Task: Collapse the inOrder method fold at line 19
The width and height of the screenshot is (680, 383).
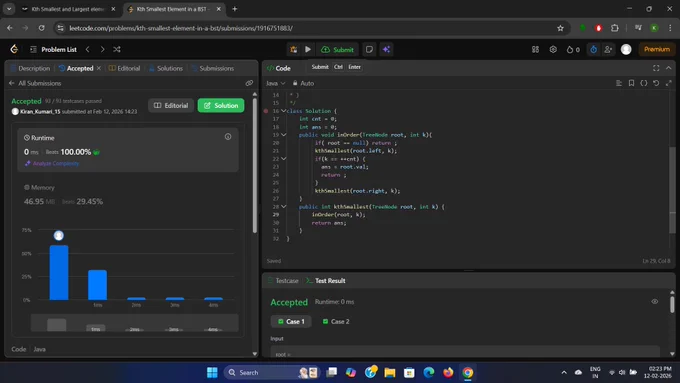Action: click(284, 135)
